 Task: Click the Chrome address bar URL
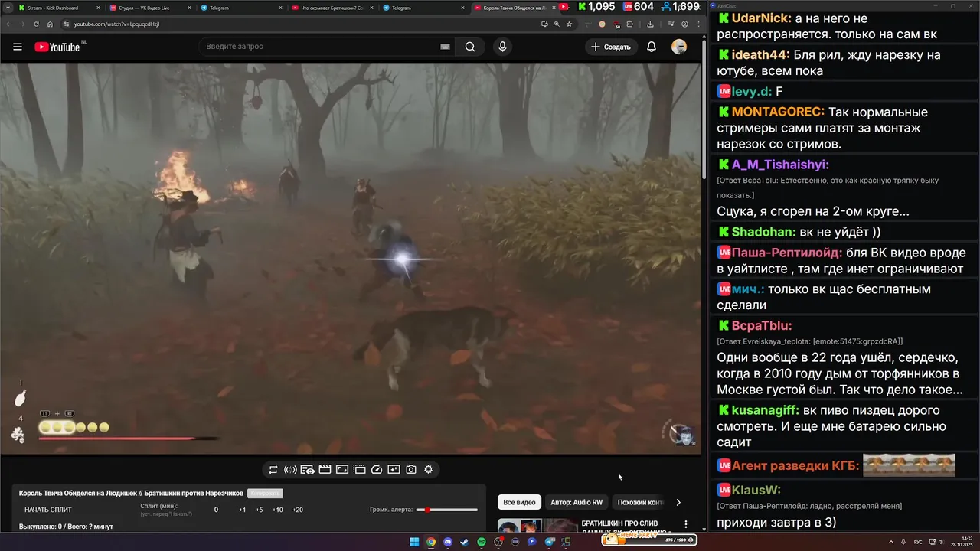(x=116, y=24)
